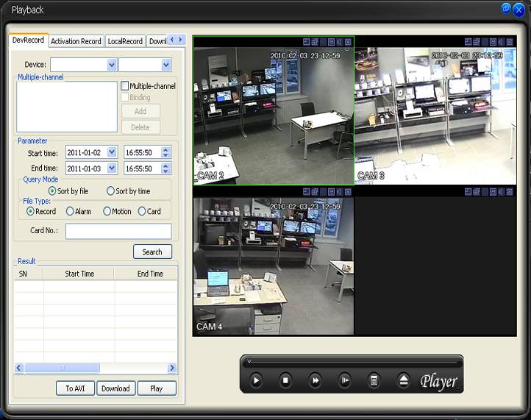Increase the Start time with the up spinner
This screenshot has height=420, width=531.
point(165,149)
